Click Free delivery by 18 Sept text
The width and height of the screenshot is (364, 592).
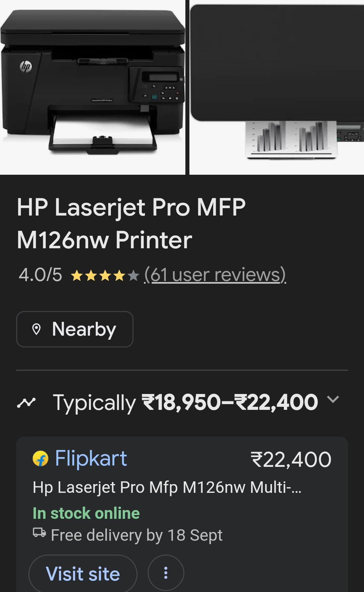136,535
